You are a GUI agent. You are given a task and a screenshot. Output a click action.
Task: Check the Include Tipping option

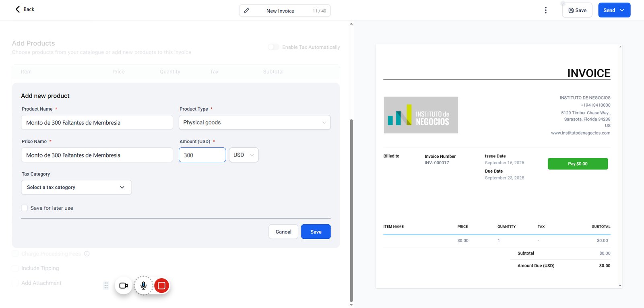tap(15, 268)
